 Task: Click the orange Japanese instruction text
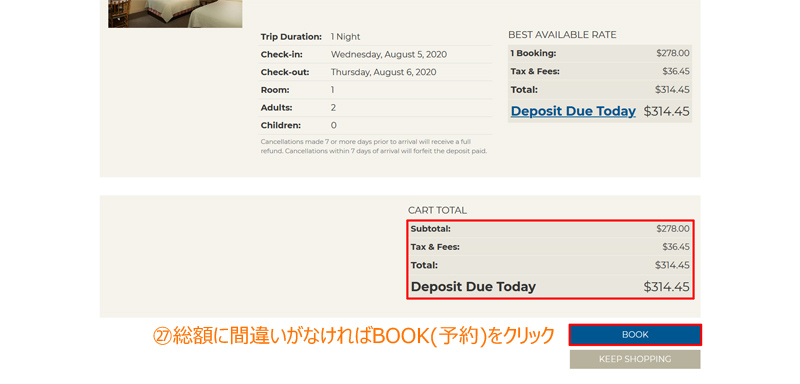tap(354, 336)
